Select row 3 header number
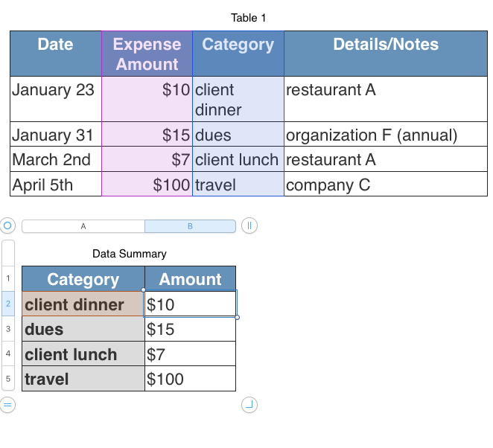This screenshot has width=493, height=448. [x=8, y=329]
